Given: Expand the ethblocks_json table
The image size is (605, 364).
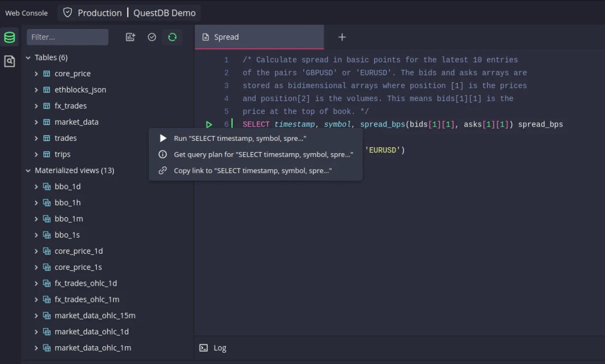Looking at the screenshot, I should [36, 90].
